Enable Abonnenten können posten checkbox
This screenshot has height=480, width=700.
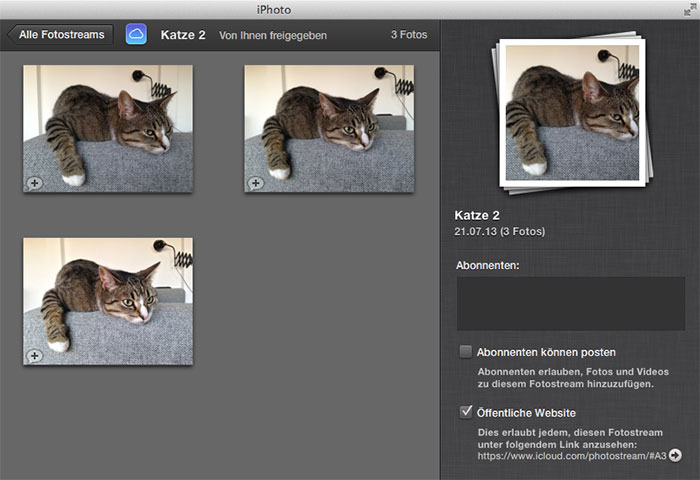pos(466,352)
